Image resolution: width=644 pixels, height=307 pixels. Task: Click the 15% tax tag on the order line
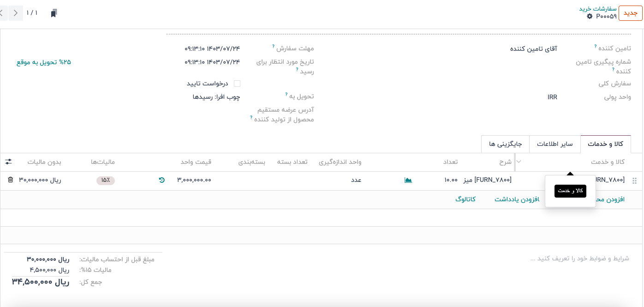(x=106, y=181)
